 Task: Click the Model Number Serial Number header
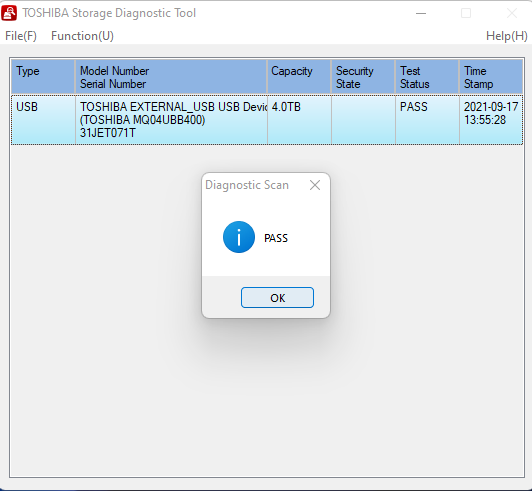coord(171,77)
